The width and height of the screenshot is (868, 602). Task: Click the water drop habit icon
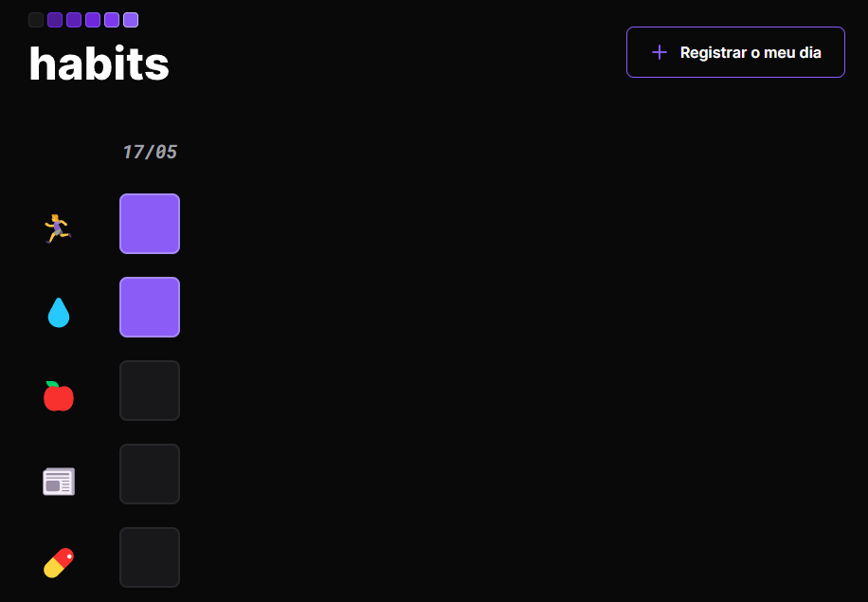click(59, 312)
